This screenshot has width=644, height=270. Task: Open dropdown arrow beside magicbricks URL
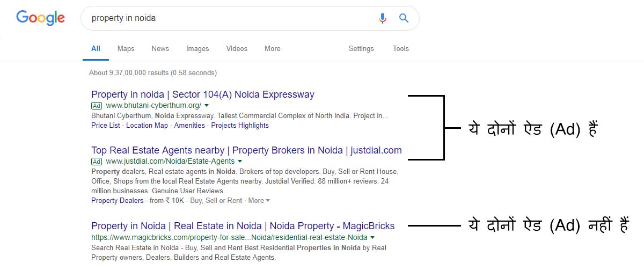click(x=372, y=237)
